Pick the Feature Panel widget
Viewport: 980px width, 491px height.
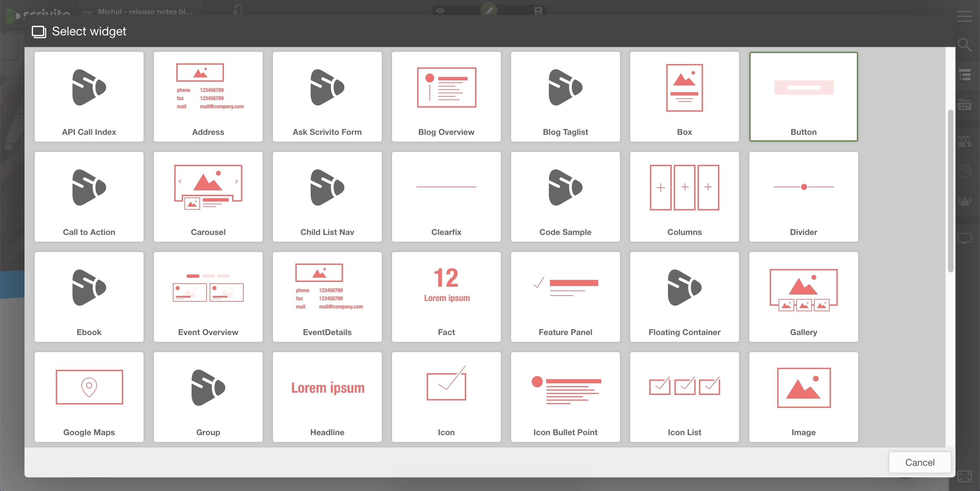[x=565, y=297]
